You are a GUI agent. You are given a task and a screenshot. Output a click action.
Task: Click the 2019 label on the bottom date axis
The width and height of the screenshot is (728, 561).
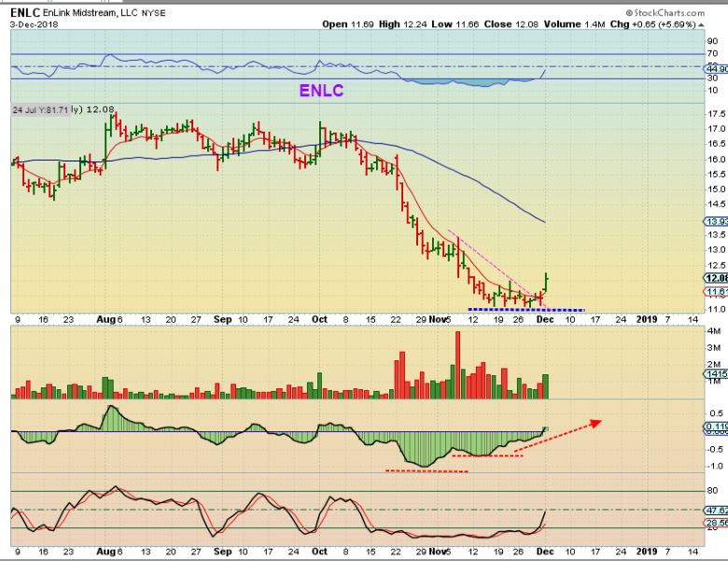[x=647, y=552]
